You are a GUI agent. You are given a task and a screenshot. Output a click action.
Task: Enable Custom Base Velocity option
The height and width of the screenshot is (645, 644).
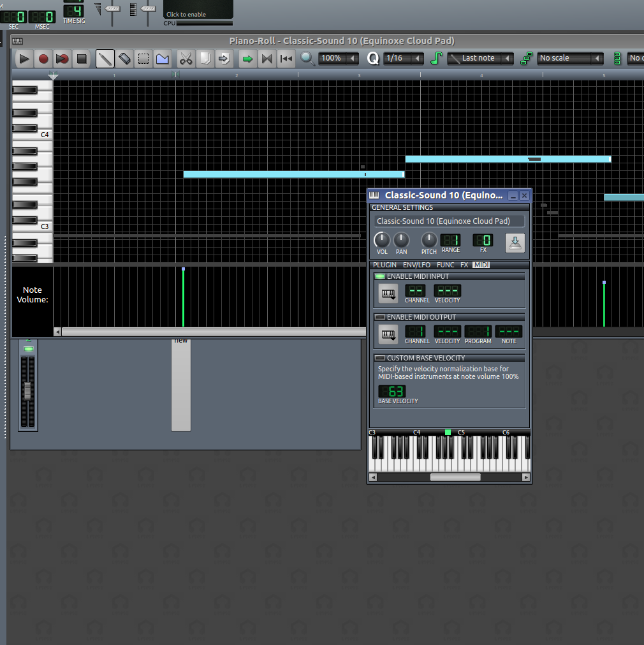click(380, 358)
